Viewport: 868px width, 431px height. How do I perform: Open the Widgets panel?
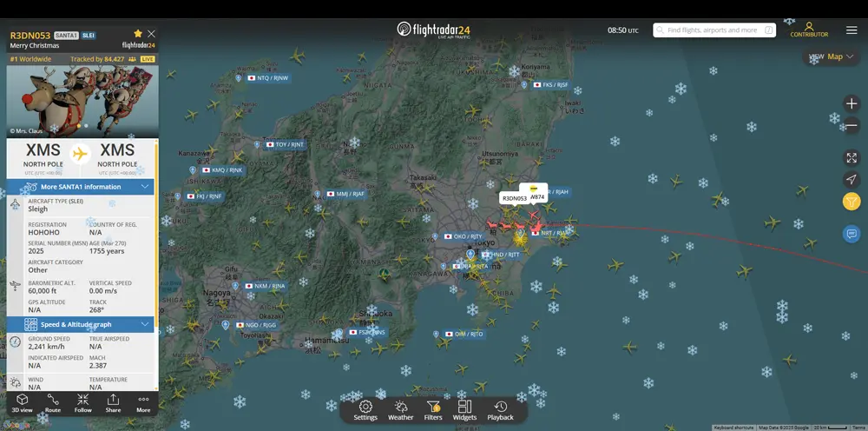(x=464, y=410)
